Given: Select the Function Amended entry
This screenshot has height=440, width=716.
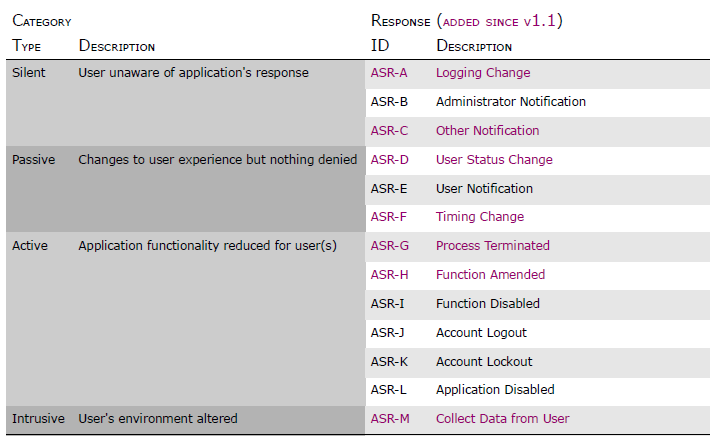Looking at the screenshot, I should tap(490, 275).
